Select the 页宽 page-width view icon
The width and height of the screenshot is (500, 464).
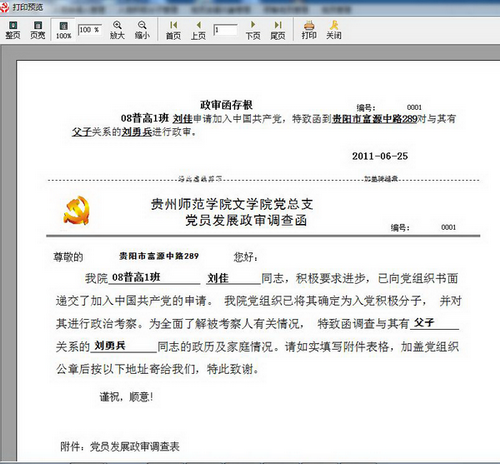point(38,30)
